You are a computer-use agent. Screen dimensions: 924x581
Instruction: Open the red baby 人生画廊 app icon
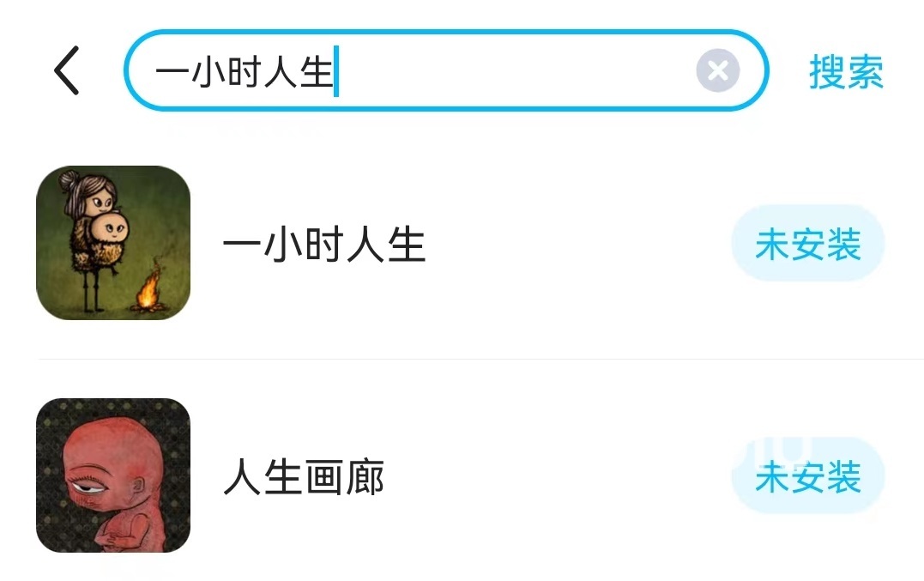(x=113, y=475)
